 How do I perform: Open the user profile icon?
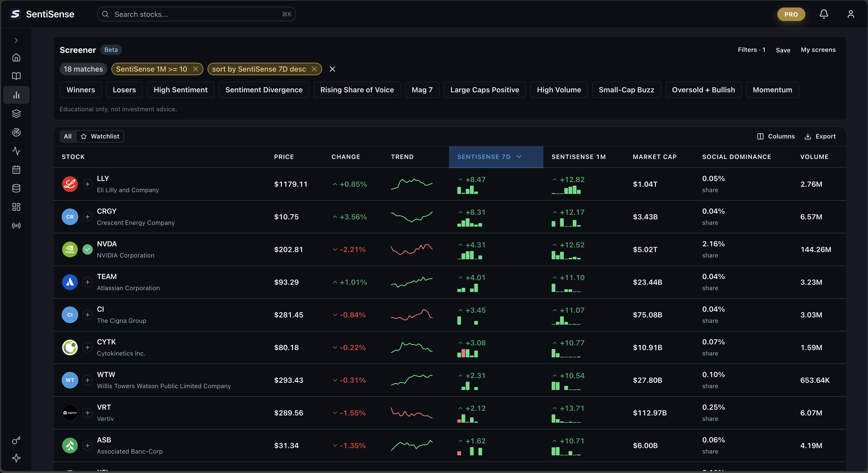click(851, 14)
